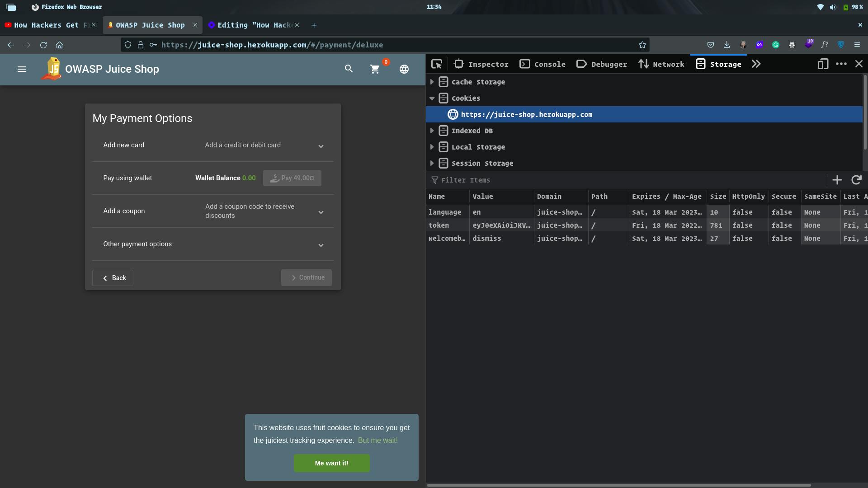This screenshot has width=868, height=488.
Task: Click the Bitwarden shield extension icon
Action: point(841,45)
